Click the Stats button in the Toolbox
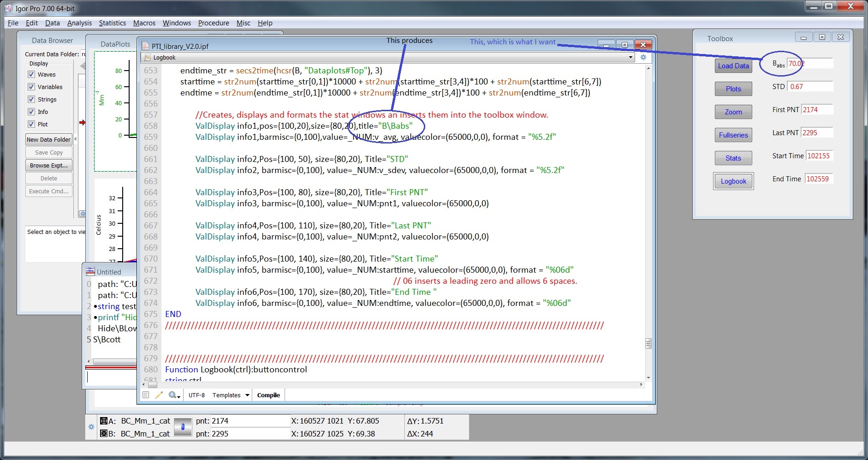The image size is (868, 460). point(733,158)
